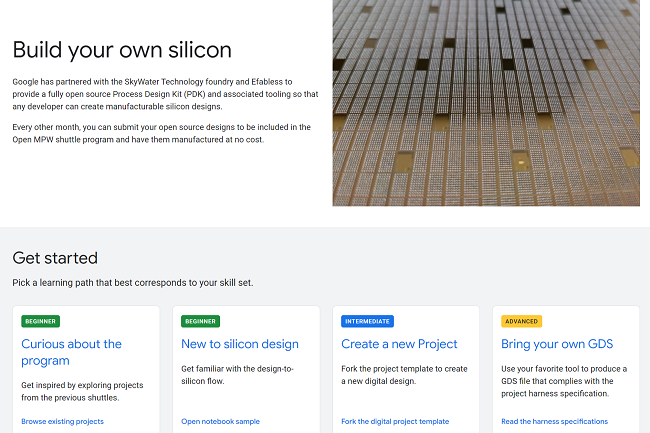Open the 'Curious about the program' heading link
This screenshot has height=433, width=650.
pyautogui.click(x=71, y=352)
